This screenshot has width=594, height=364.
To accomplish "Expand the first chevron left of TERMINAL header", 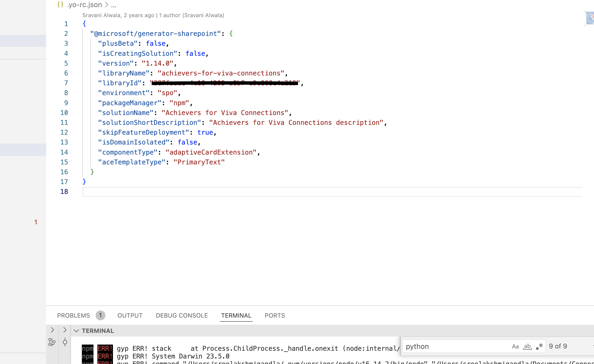I will [x=52, y=330].
